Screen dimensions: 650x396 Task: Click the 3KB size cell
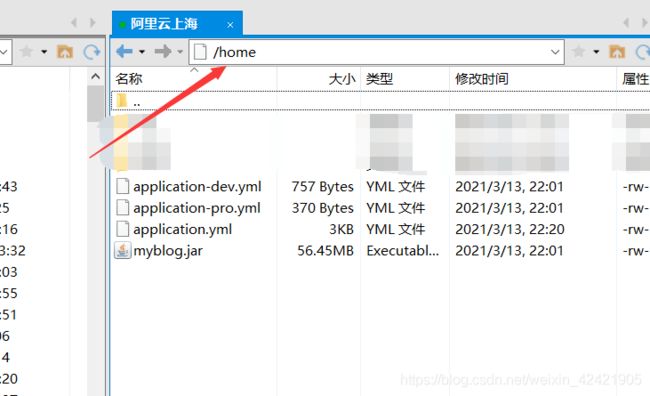coord(342,229)
